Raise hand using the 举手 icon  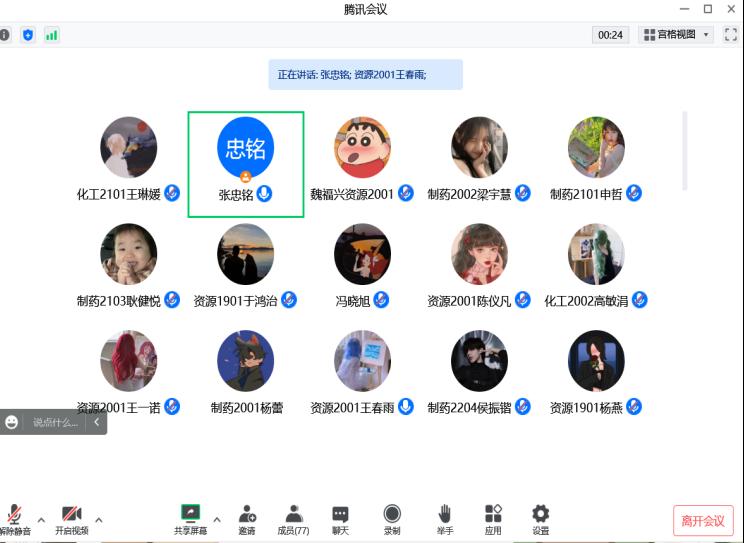(444, 514)
